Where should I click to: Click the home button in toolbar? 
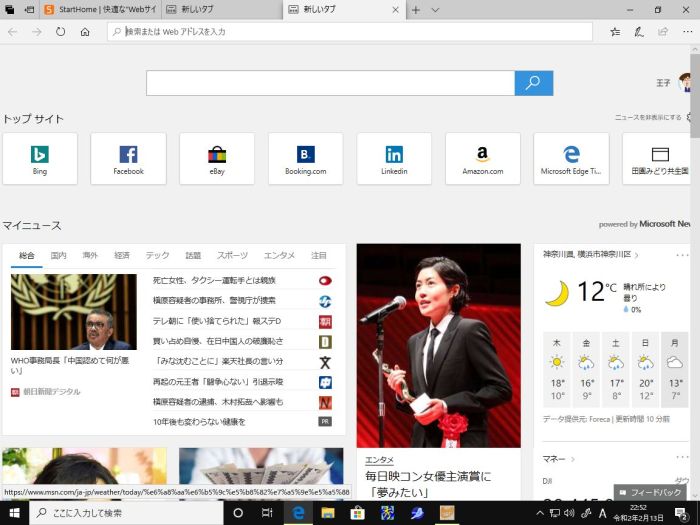[85, 32]
